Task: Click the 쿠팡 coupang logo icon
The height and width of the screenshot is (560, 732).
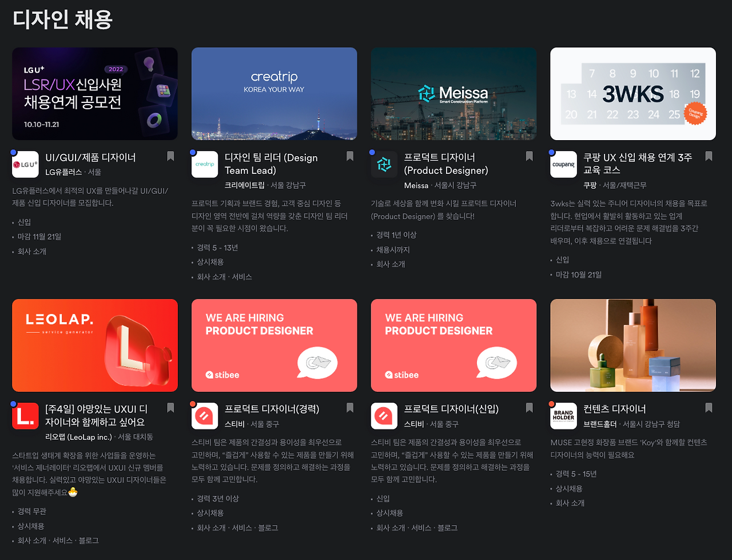Action: [563, 163]
